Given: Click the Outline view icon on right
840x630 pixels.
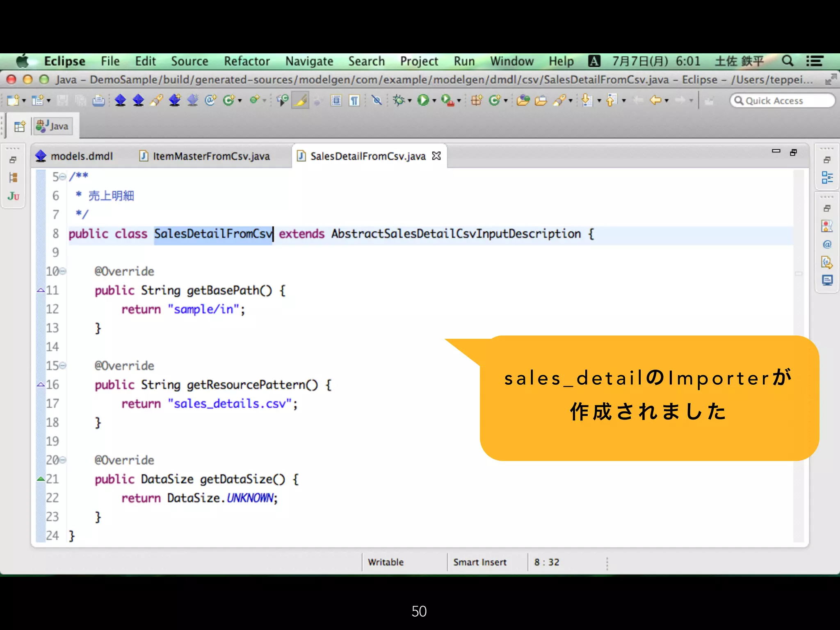Looking at the screenshot, I should click(827, 178).
